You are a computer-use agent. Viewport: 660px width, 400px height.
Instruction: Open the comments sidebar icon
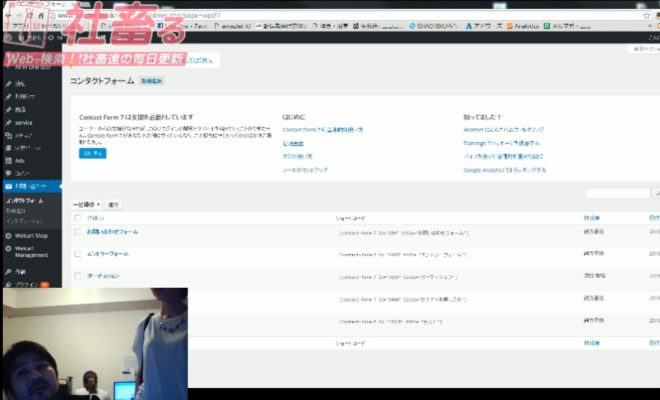click(7, 173)
